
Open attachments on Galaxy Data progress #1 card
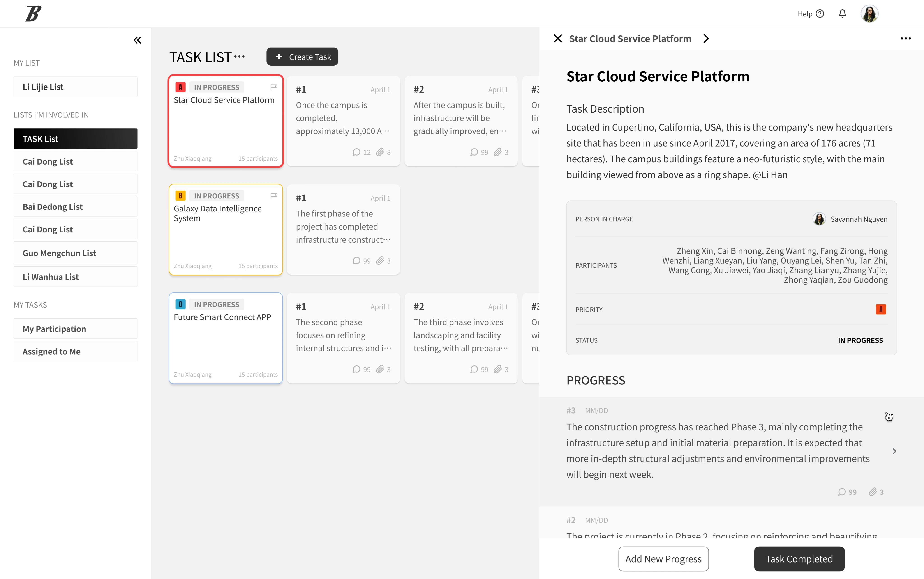tap(380, 261)
